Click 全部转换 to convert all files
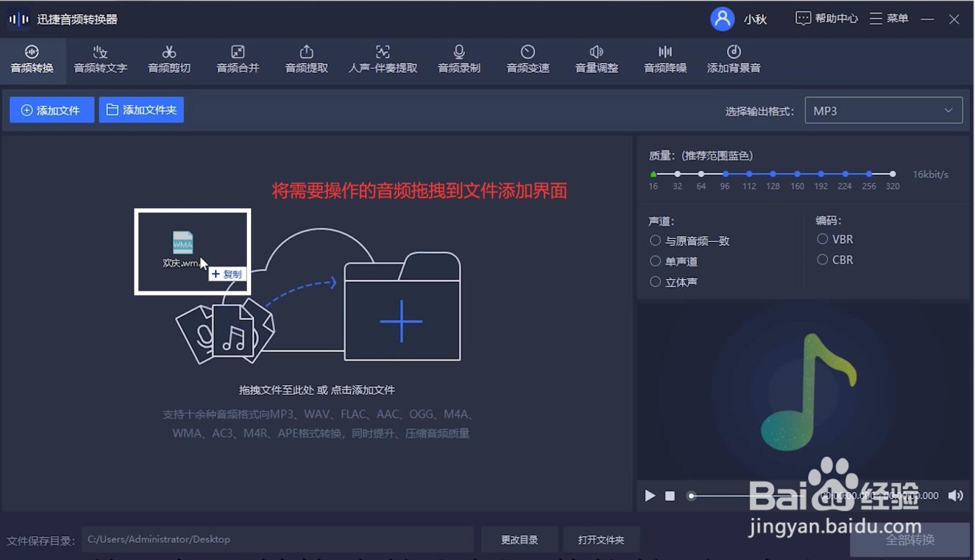This screenshot has height=560, width=975. pos(909,539)
